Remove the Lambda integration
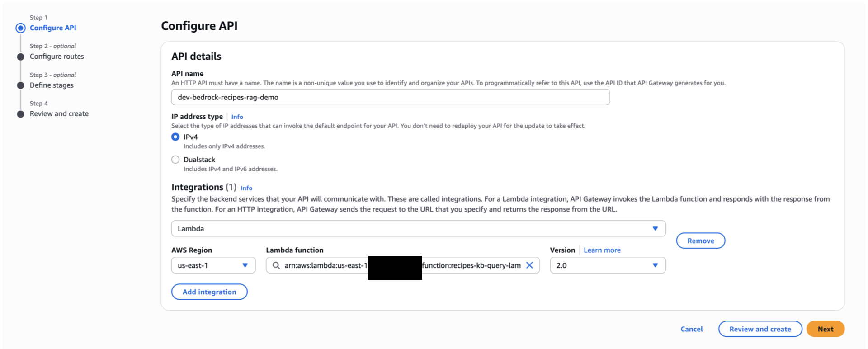This screenshot has width=868, height=349. tap(700, 241)
